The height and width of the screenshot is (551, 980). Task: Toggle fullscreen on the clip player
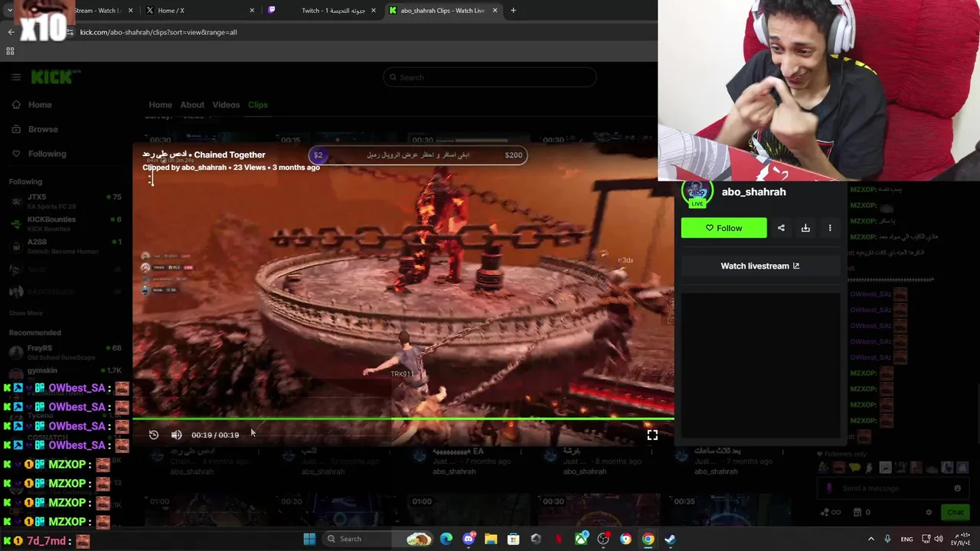652,435
